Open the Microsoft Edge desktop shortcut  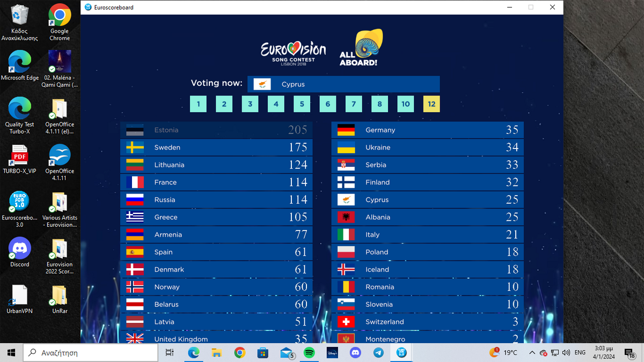tap(20, 65)
